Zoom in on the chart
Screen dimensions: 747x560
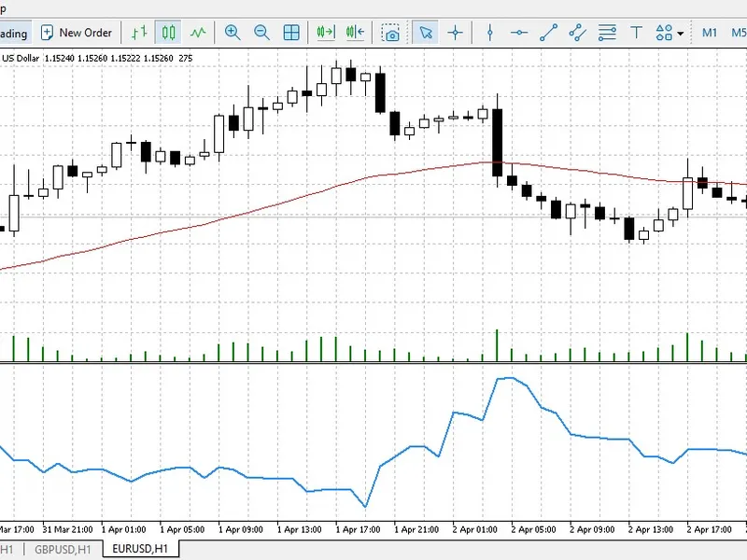point(233,33)
